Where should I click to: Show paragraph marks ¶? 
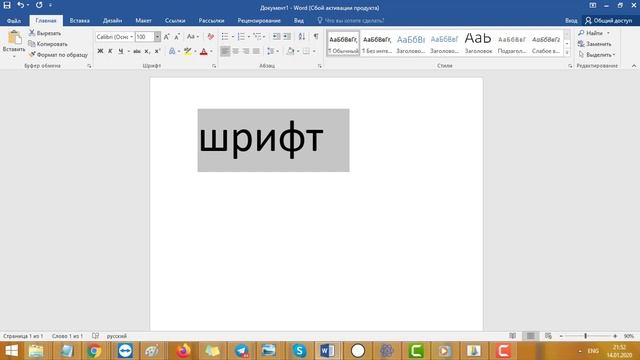tap(316, 37)
